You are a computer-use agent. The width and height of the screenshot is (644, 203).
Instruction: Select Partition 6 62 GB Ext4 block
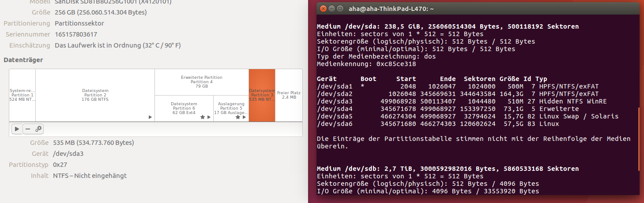[184, 108]
